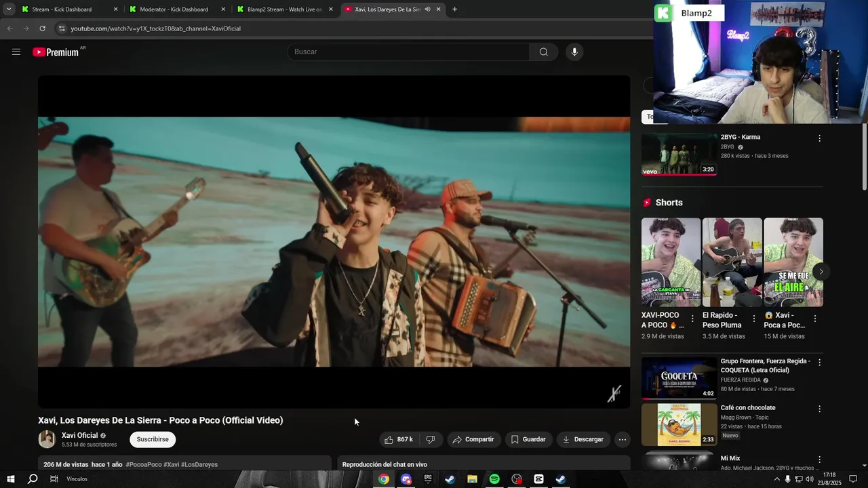Open options for El Rapido short

(753, 319)
